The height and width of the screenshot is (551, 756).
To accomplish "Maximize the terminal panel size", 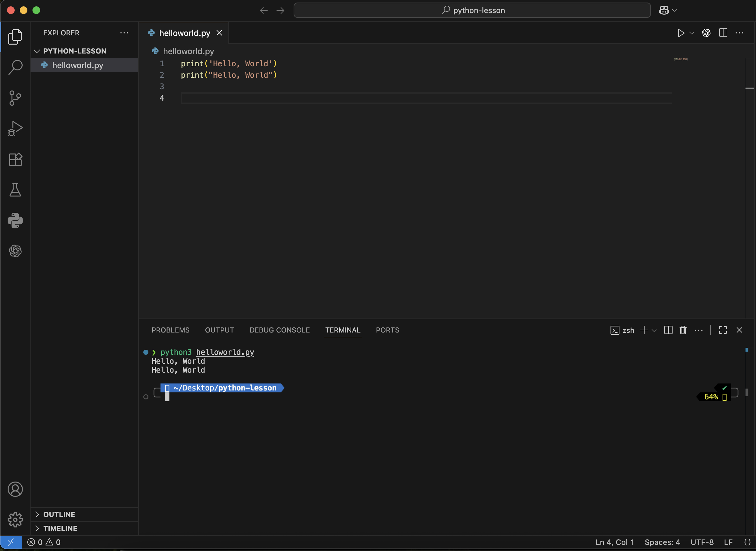I will pos(723,330).
